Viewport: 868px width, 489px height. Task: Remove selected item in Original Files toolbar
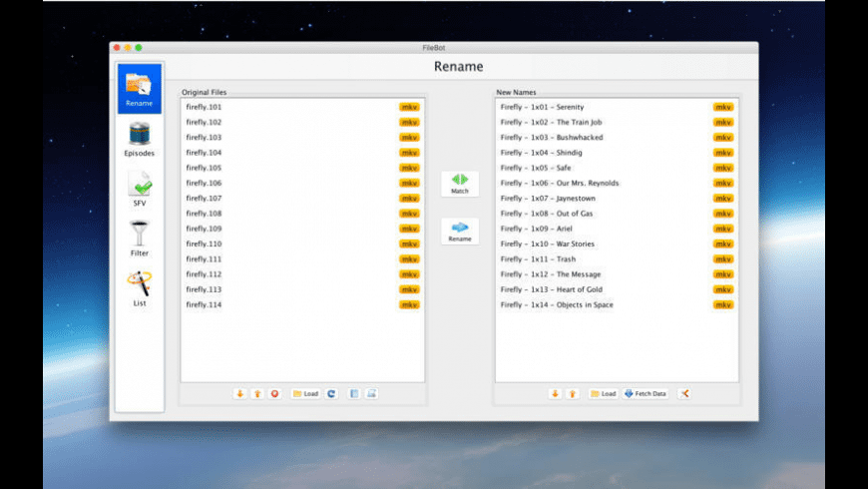[274, 394]
